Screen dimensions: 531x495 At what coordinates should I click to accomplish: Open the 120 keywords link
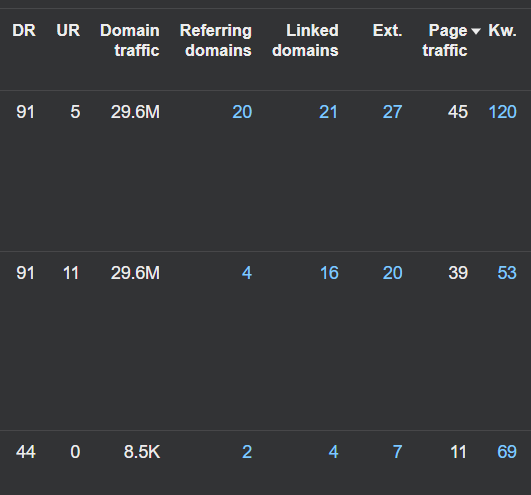pos(503,112)
